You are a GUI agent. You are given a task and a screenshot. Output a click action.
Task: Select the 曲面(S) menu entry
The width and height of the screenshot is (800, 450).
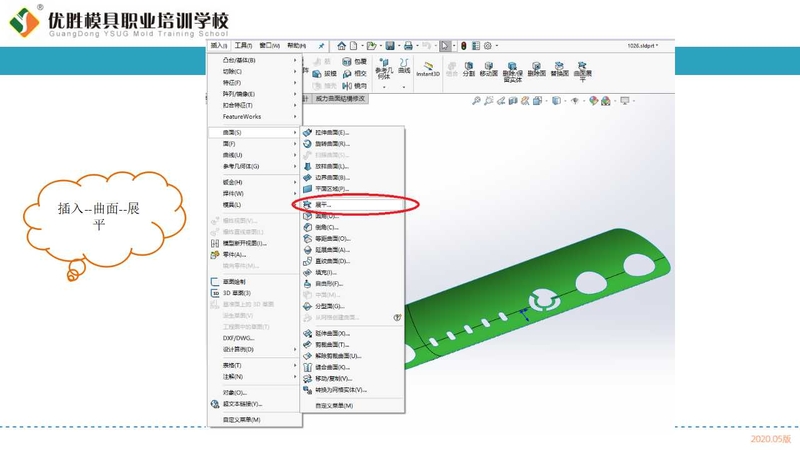click(x=254, y=132)
